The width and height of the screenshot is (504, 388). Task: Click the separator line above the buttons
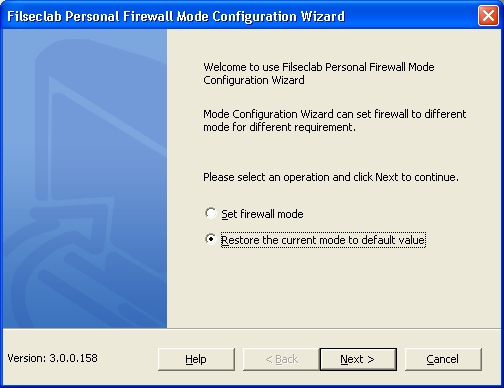tap(252, 329)
